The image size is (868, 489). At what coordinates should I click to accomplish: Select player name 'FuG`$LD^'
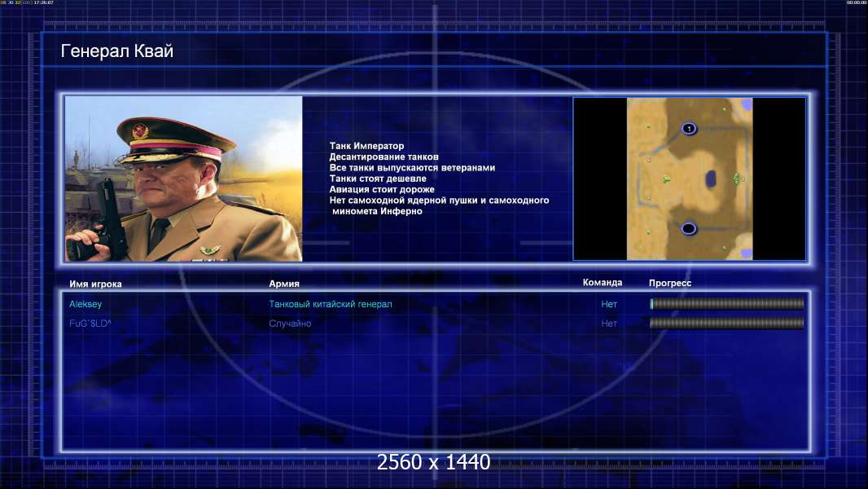point(90,324)
